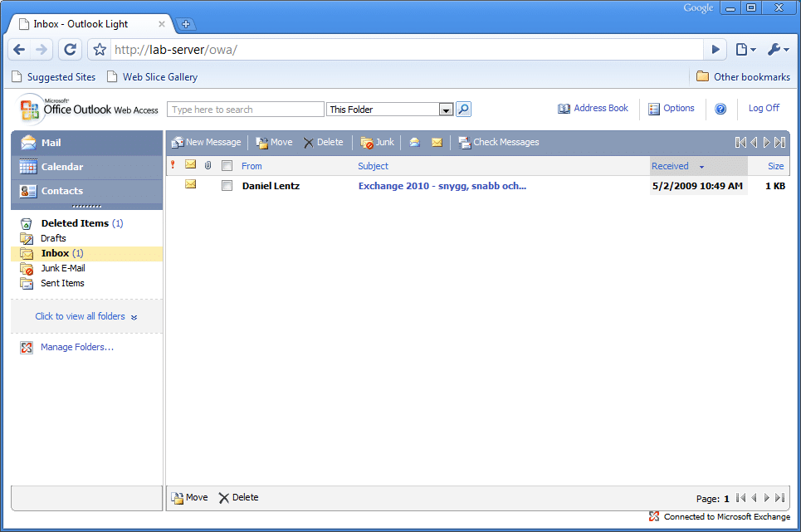Screen dimensions: 801x532
Task: Click into the 'Type here to search' field
Action: coord(245,110)
